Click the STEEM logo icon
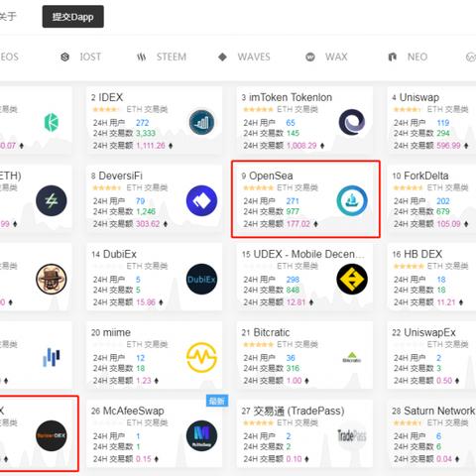Image resolution: width=476 pixels, height=476 pixels. coord(142,58)
